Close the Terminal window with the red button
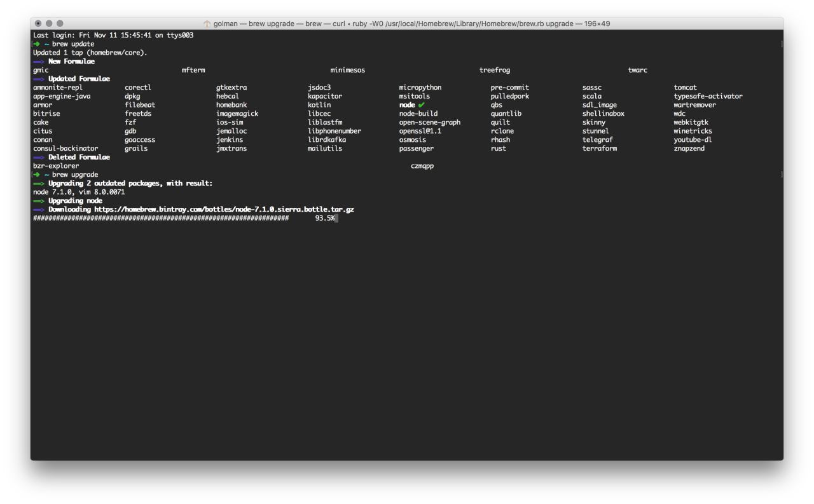The height and width of the screenshot is (504, 814). (x=38, y=24)
